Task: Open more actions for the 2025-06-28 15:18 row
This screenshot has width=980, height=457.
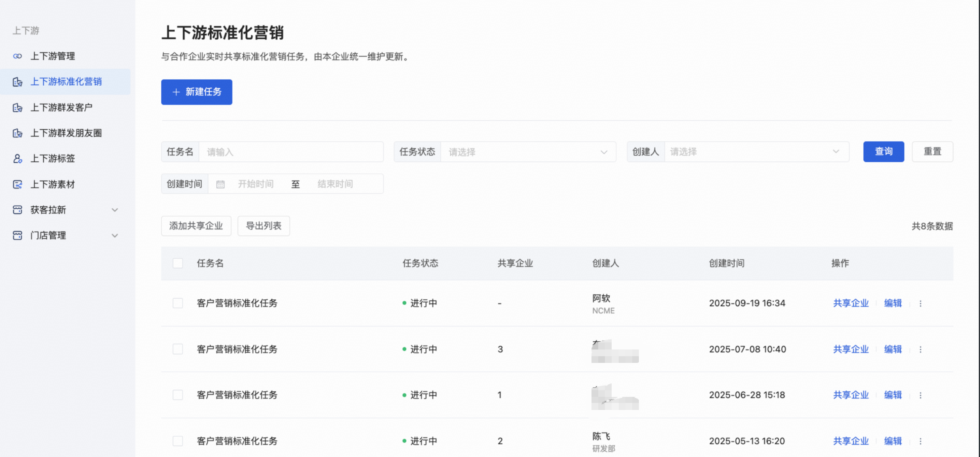Action: click(x=920, y=396)
